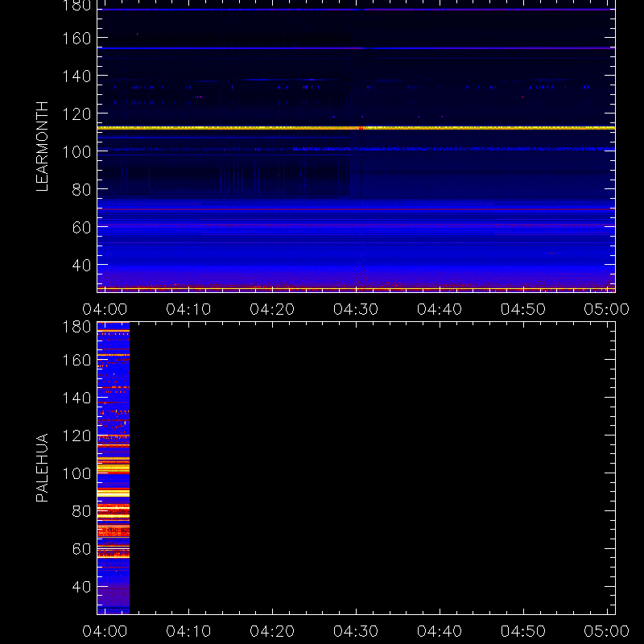This screenshot has height=644, width=644.
Task: Click the 04:50 time label under the Palehua plot
Action: [522, 631]
